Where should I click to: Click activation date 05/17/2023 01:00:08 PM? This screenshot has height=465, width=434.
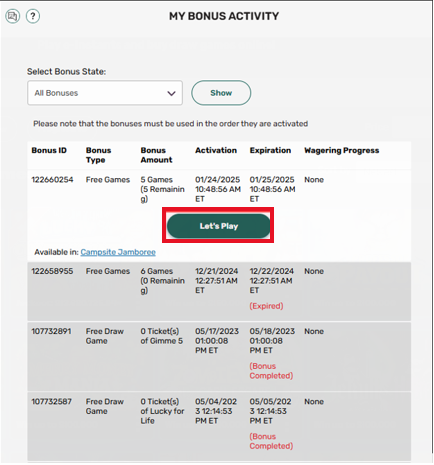click(217, 341)
